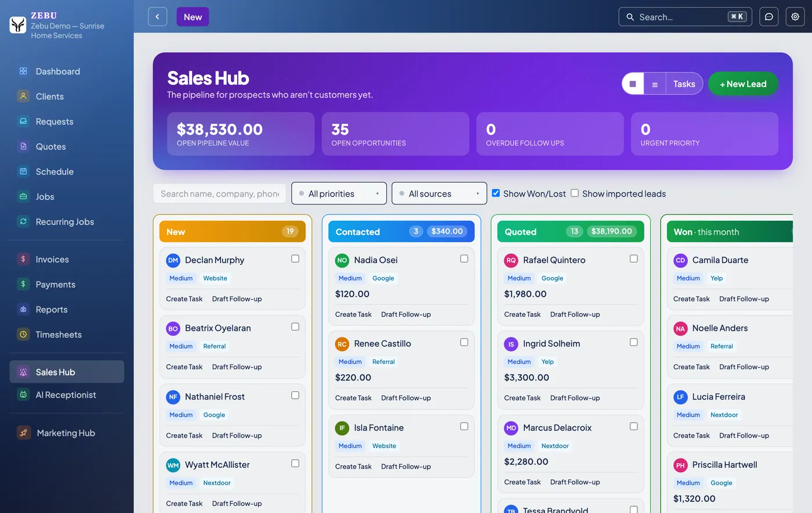Focus the Search name, company, phone field
812x513 pixels.
tap(220, 194)
